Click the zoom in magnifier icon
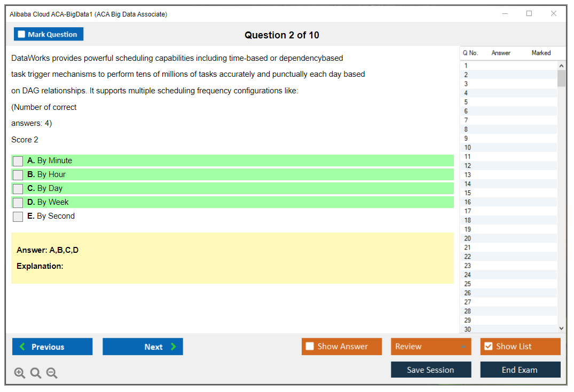The height and width of the screenshot is (392, 574). [20, 373]
